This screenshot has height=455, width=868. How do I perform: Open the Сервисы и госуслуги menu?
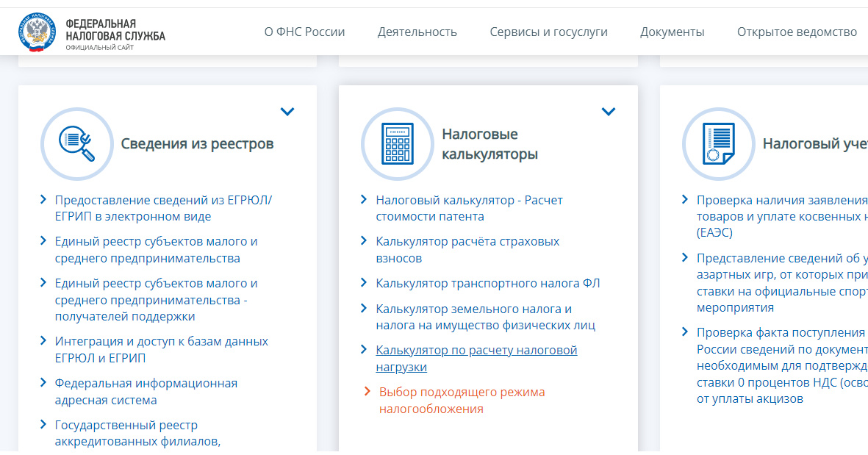pos(548,32)
